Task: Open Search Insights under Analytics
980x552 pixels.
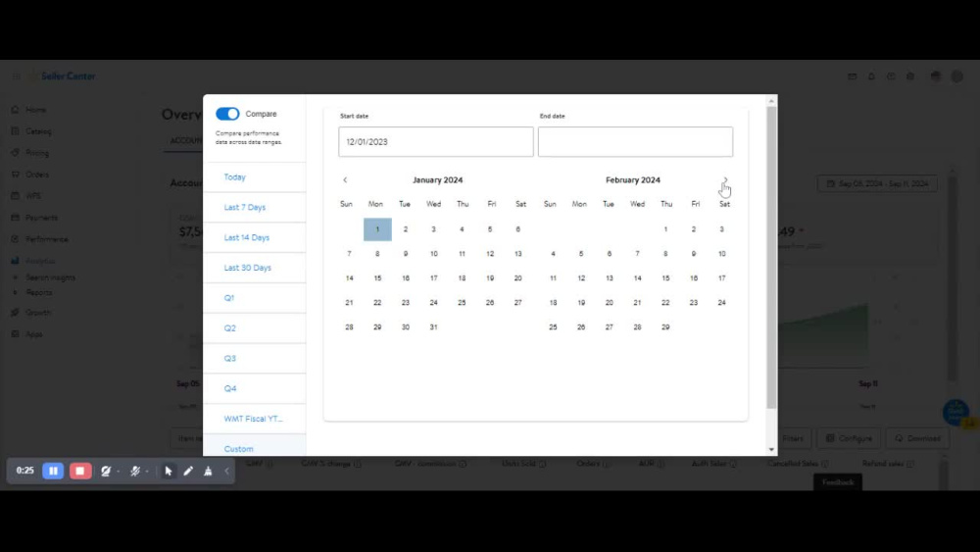Action: pos(50,277)
